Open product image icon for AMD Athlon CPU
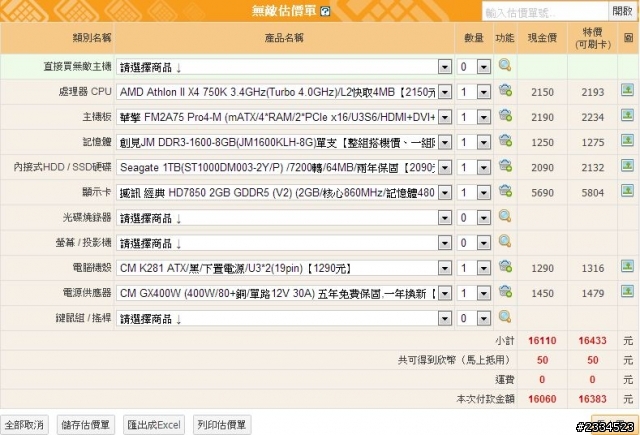This screenshot has width=640, height=435. point(627,90)
